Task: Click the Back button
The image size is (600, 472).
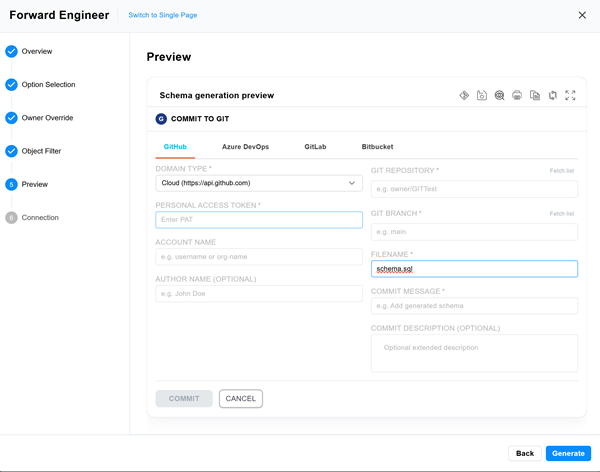Action: (525, 454)
